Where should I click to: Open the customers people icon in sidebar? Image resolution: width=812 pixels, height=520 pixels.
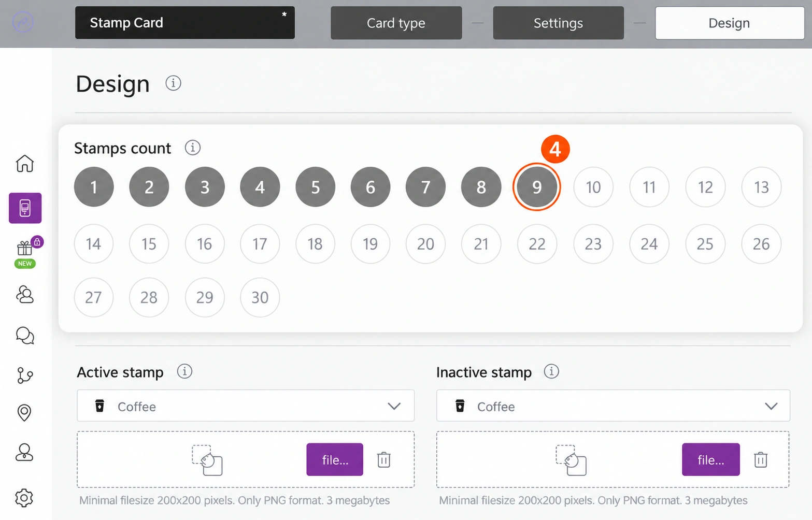click(25, 294)
